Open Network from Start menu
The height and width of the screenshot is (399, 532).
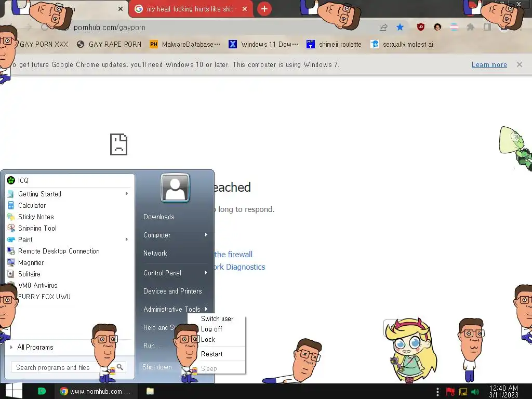click(x=155, y=253)
